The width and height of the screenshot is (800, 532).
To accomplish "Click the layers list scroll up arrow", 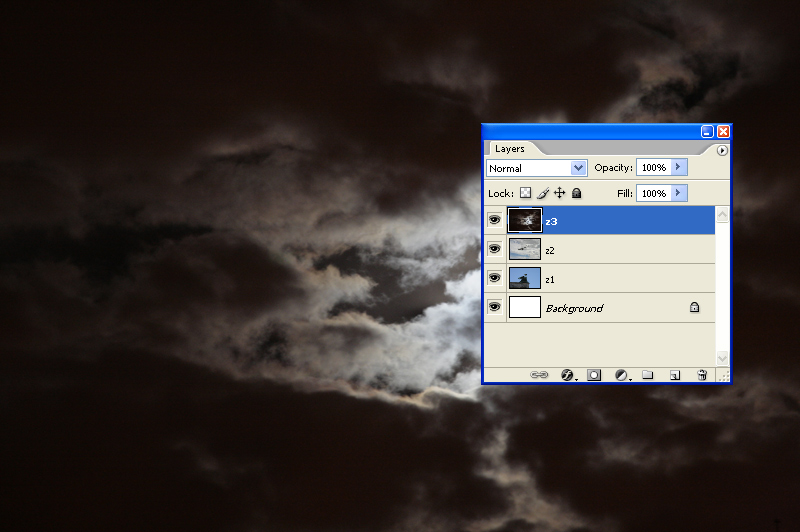I will click(x=722, y=215).
